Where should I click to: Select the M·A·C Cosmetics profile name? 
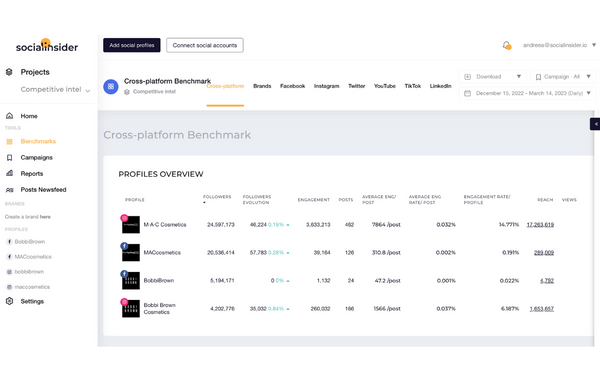pos(165,225)
